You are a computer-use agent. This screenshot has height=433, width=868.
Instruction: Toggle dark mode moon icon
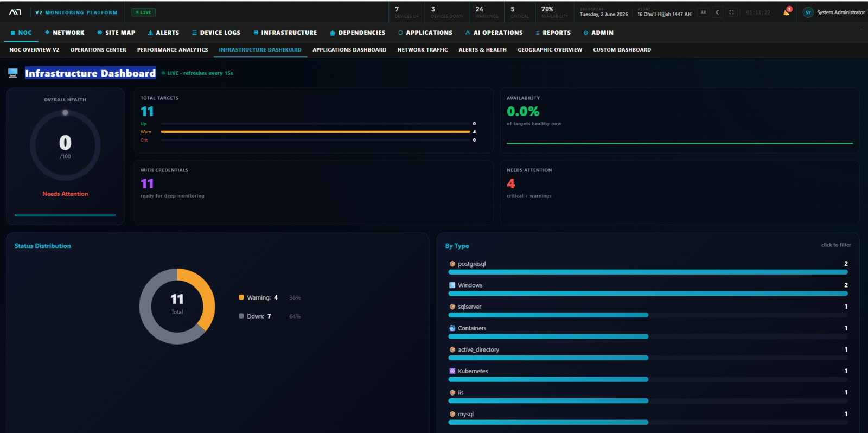717,12
